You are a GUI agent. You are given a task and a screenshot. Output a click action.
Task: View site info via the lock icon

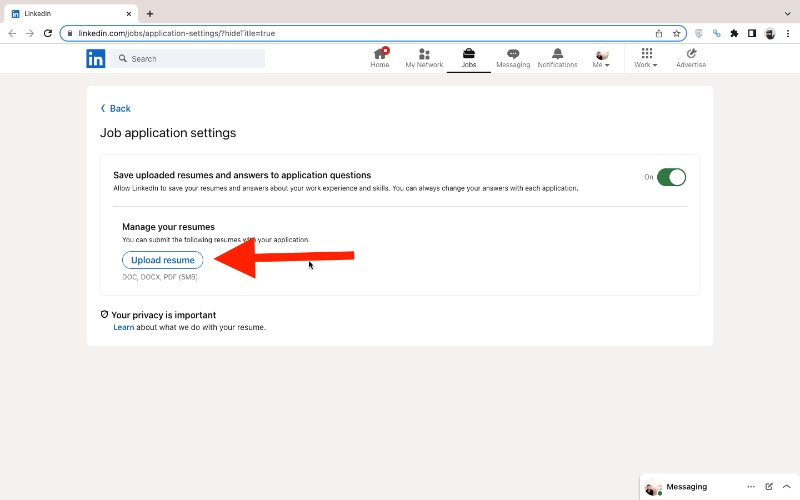pyautogui.click(x=70, y=33)
